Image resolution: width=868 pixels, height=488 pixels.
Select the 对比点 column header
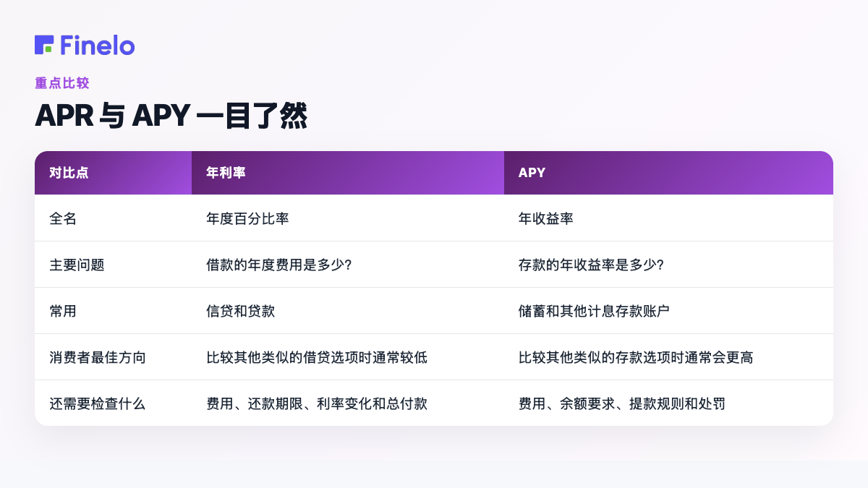click(x=113, y=173)
